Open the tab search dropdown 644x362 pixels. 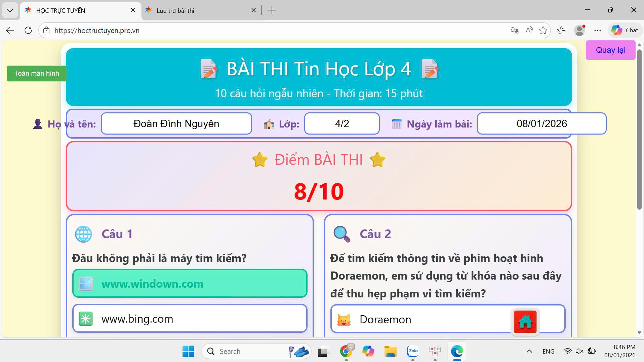point(10,10)
